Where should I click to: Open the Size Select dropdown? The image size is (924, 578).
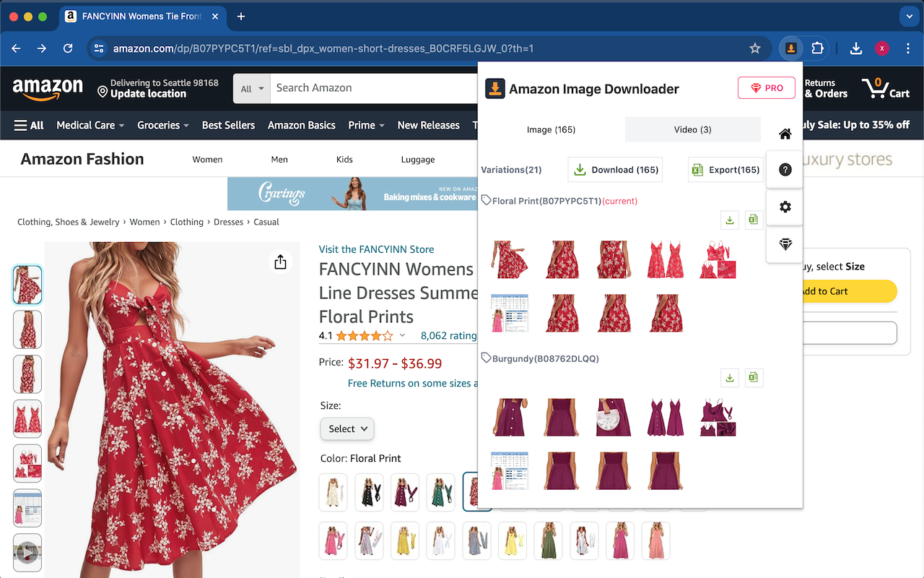pos(347,428)
